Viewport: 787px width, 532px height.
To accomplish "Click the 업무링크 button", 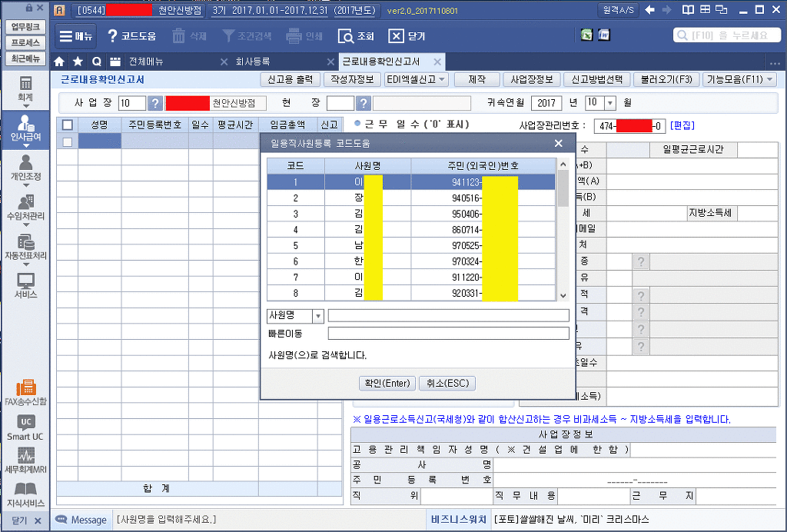I will [25, 27].
